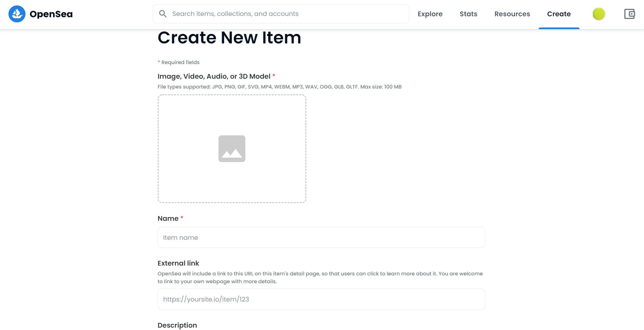Viewport: 644px width, 330px height.
Task: Click the External link label
Action: click(x=178, y=263)
